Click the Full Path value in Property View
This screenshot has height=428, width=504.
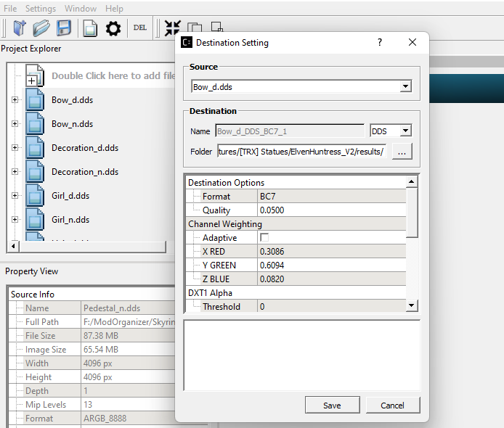[128, 321]
